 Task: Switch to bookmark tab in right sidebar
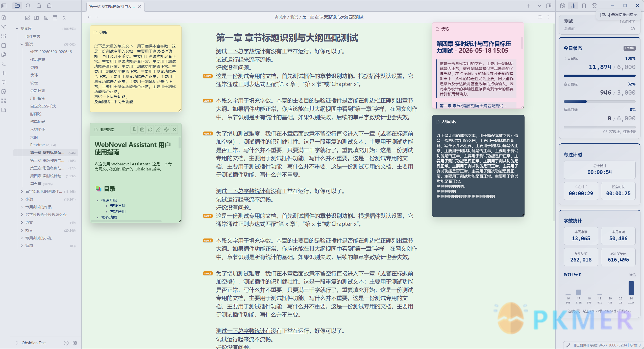click(584, 6)
